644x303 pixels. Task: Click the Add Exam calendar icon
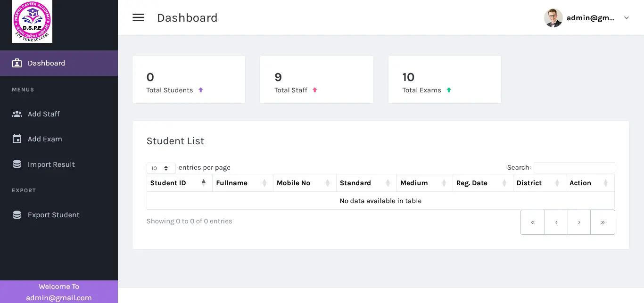(17, 139)
